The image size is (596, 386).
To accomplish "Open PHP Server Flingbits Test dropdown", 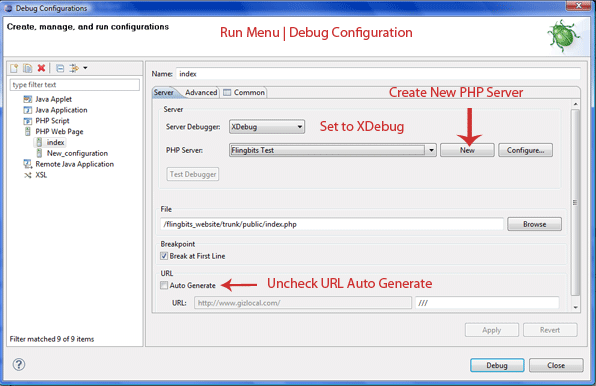I will click(x=333, y=150).
